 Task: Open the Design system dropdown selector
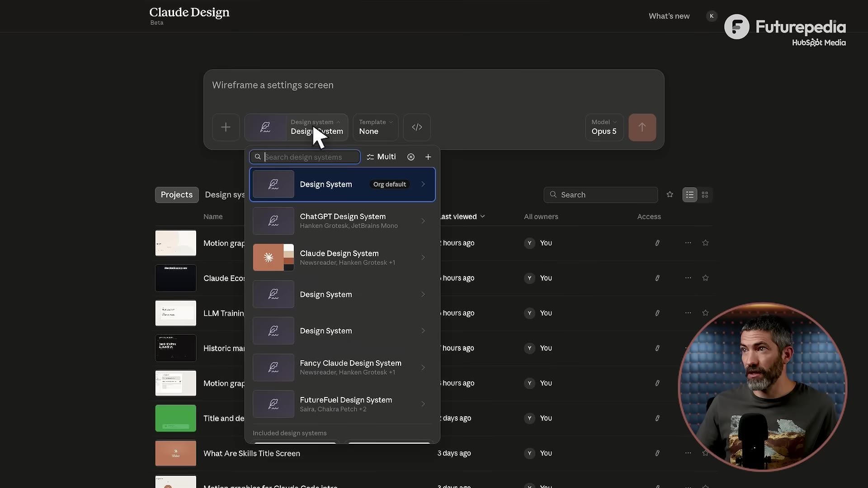tap(296, 127)
